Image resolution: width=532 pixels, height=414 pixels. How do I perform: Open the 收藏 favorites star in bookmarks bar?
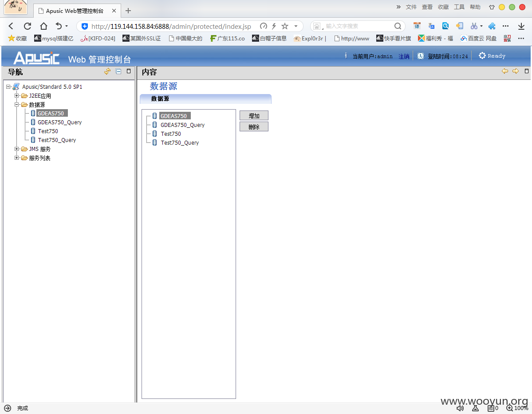click(x=17, y=38)
